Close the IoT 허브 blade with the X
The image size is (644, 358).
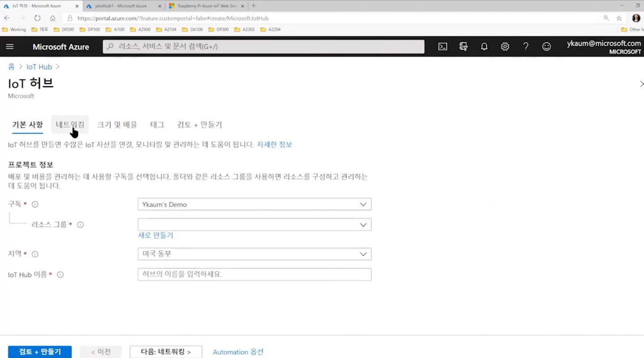[x=641, y=84]
